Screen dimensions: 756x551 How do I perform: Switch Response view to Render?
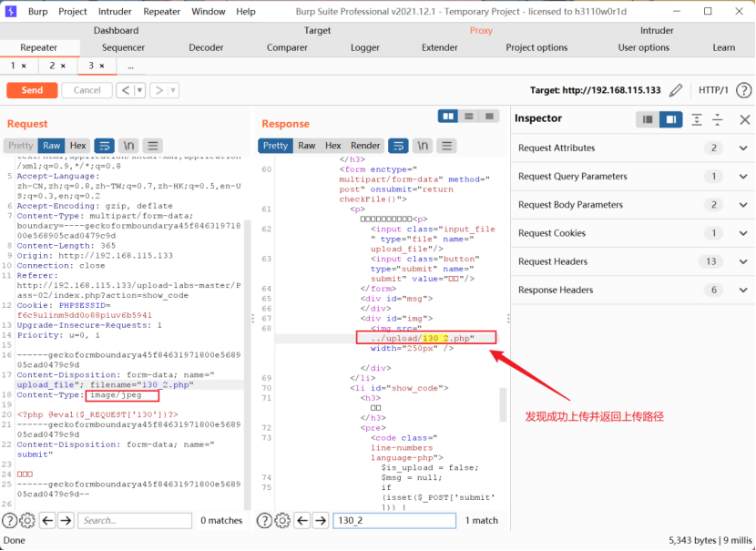click(x=365, y=146)
